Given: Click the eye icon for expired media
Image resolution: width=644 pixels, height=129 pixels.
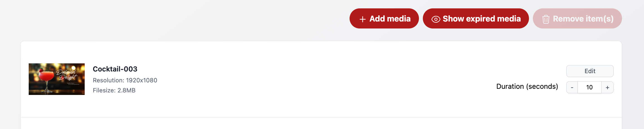Looking at the screenshot, I should [436, 19].
